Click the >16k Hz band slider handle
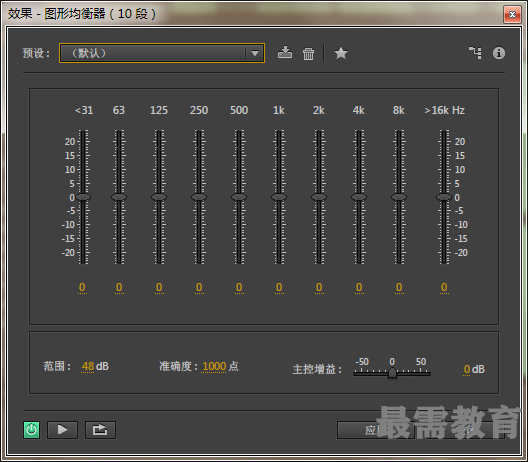 (x=444, y=197)
